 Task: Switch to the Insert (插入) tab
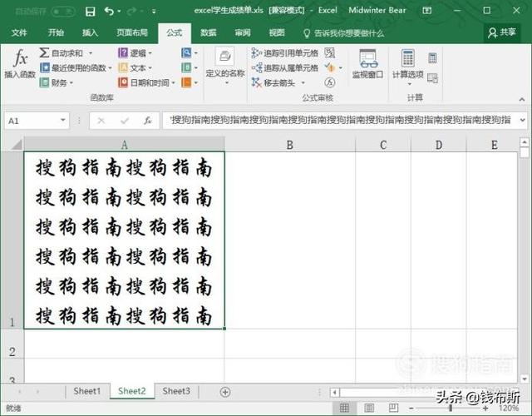[x=90, y=32]
